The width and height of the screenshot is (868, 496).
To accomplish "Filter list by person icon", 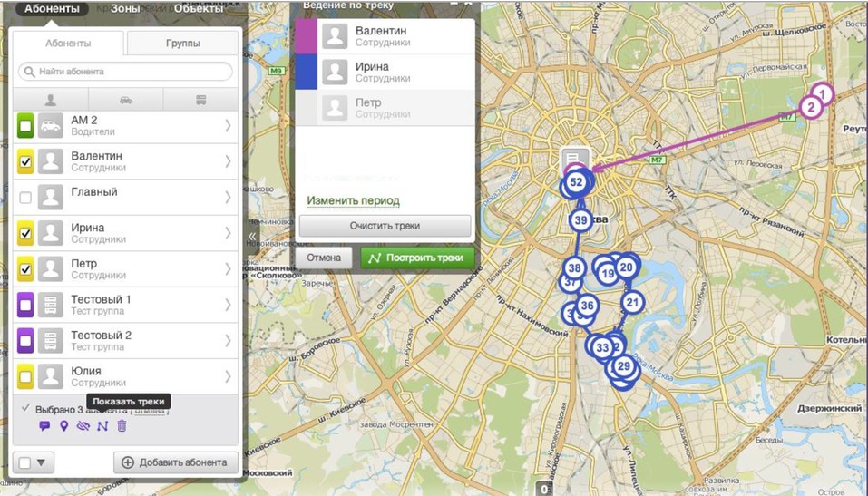I will (51, 100).
